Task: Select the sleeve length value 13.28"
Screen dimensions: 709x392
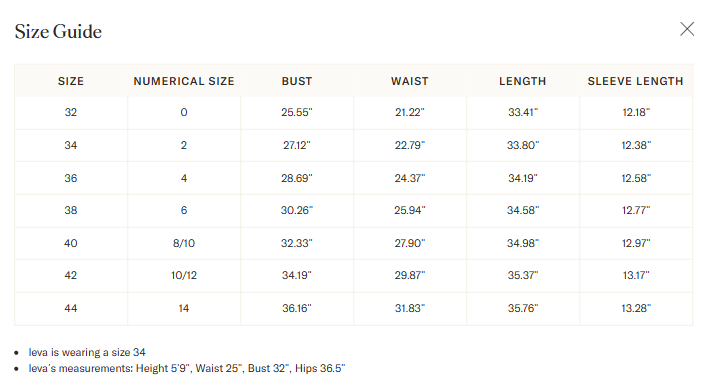Action: (636, 308)
